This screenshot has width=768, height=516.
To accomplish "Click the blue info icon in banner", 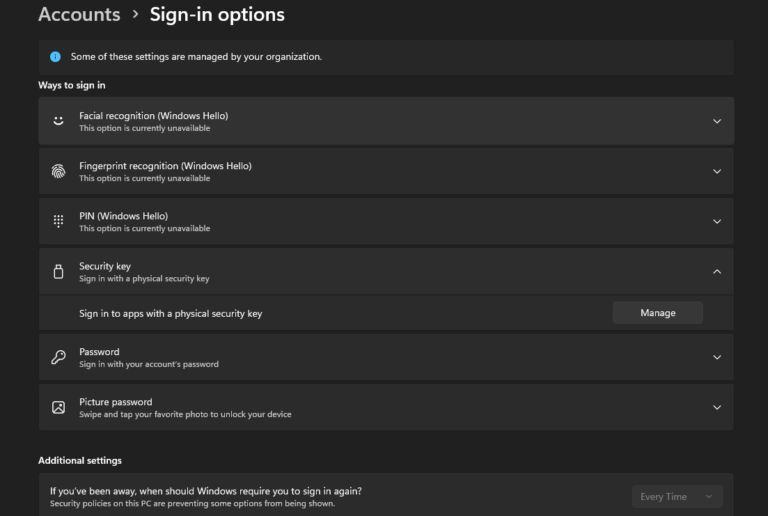I will (x=55, y=57).
